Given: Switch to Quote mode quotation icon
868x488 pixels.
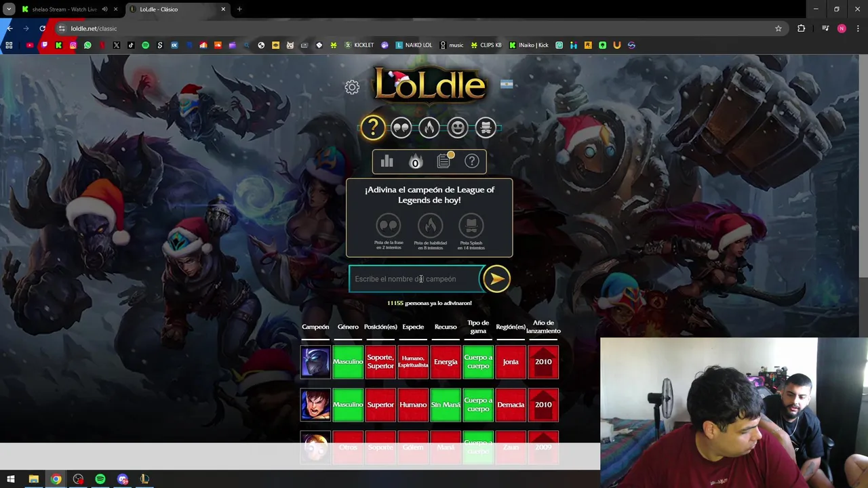Looking at the screenshot, I should tap(401, 127).
